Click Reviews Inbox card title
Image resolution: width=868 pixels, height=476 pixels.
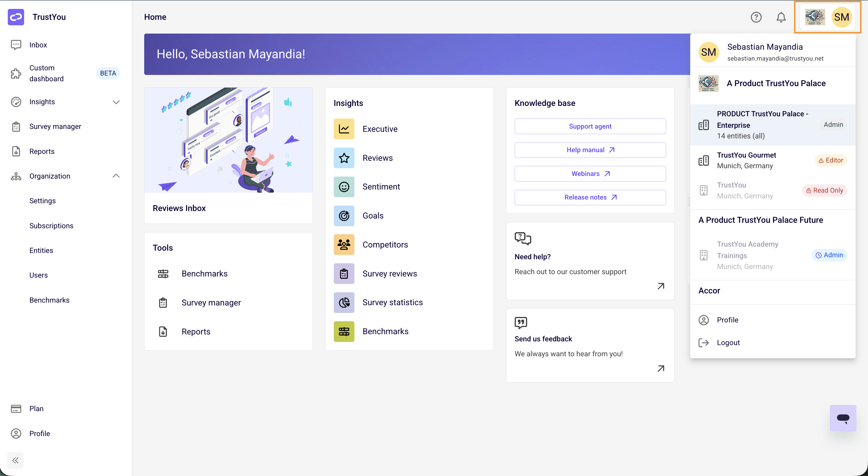179,208
